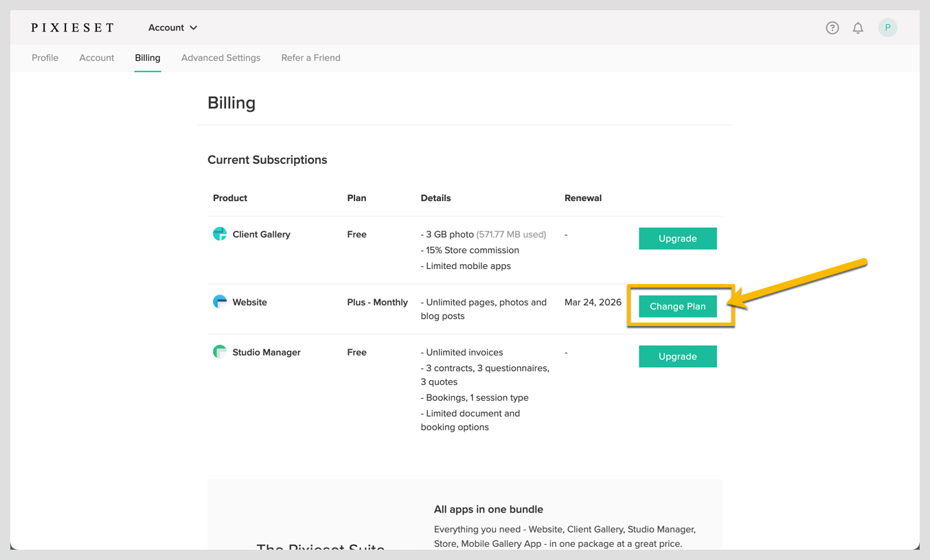930x560 pixels.
Task: Check notifications via the bell icon
Action: pos(857,27)
